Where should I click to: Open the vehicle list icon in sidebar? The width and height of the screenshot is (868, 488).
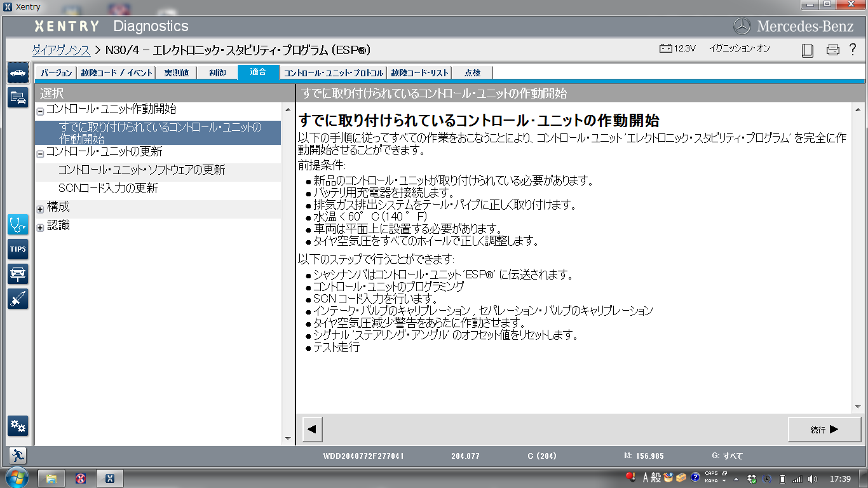pos(18,97)
